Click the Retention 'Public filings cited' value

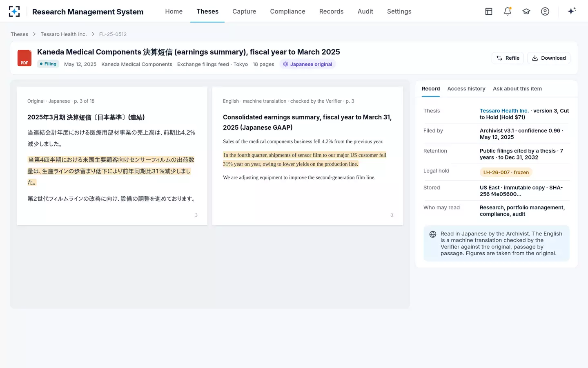coord(521,154)
